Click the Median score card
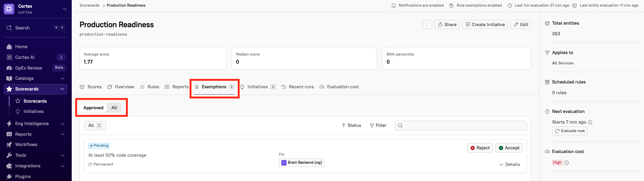The height and width of the screenshot is (181, 644). coord(304,58)
